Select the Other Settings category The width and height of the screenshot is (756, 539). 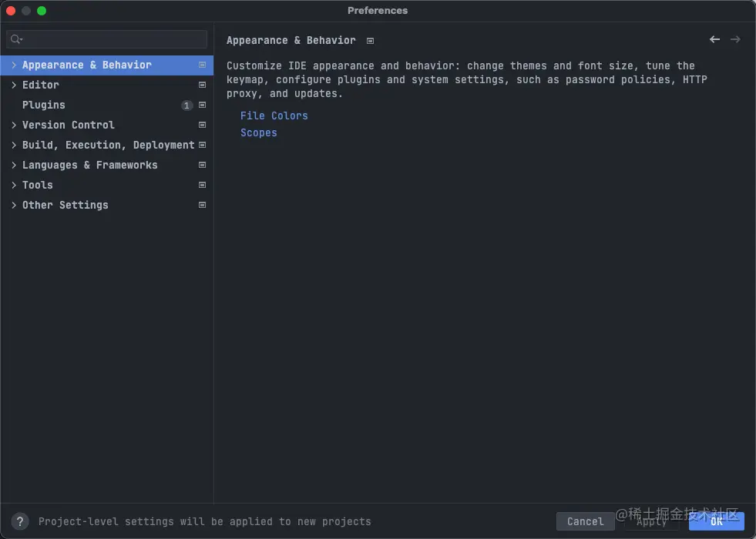click(65, 205)
